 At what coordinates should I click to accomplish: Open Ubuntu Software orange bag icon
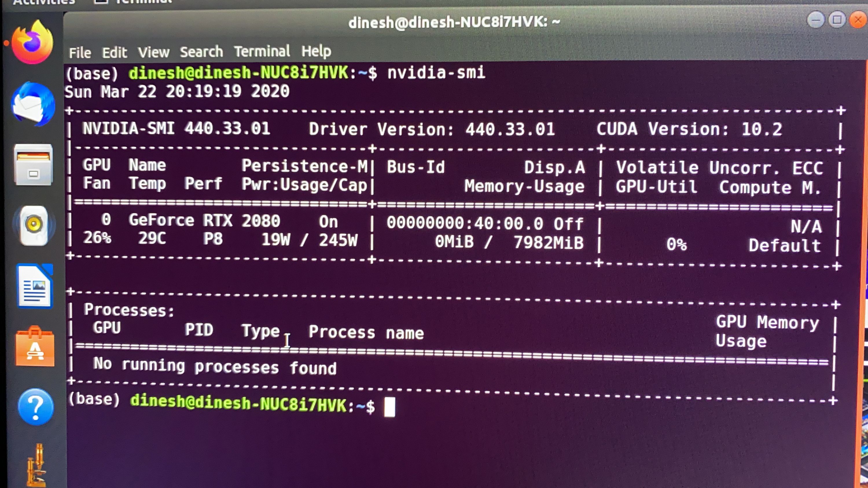(35, 347)
